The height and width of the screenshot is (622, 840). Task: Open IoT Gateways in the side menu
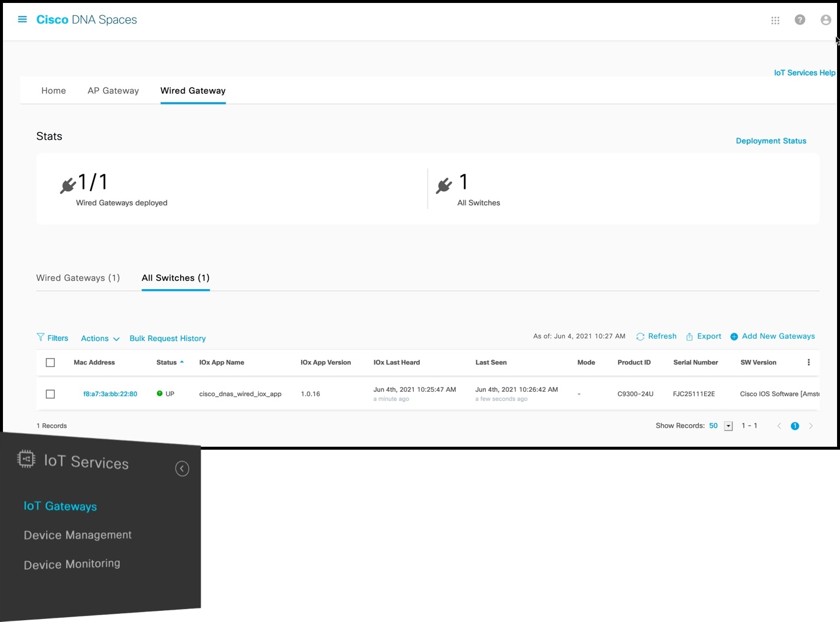point(60,506)
